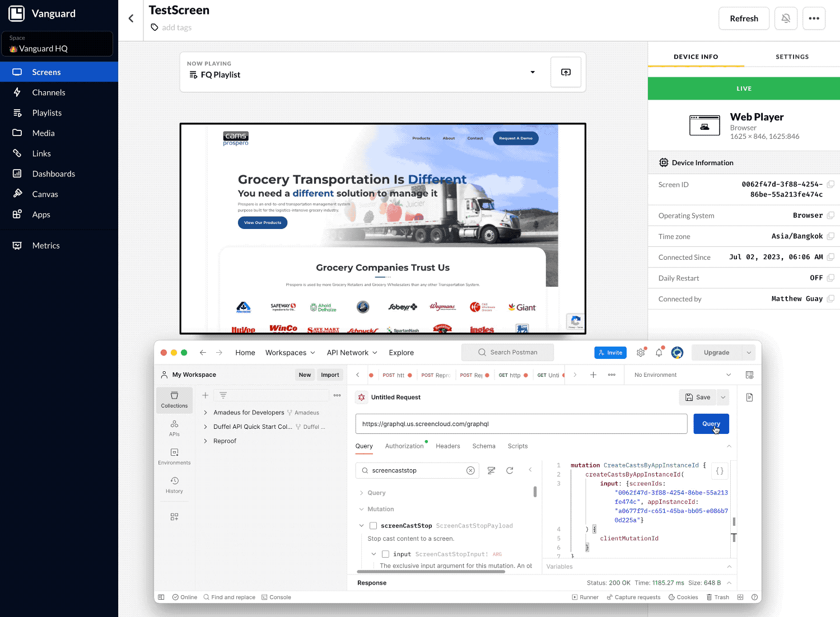Image resolution: width=840 pixels, height=617 pixels.
Task: Click the cast content icon beside Now Playing
Action: point(566,72)
